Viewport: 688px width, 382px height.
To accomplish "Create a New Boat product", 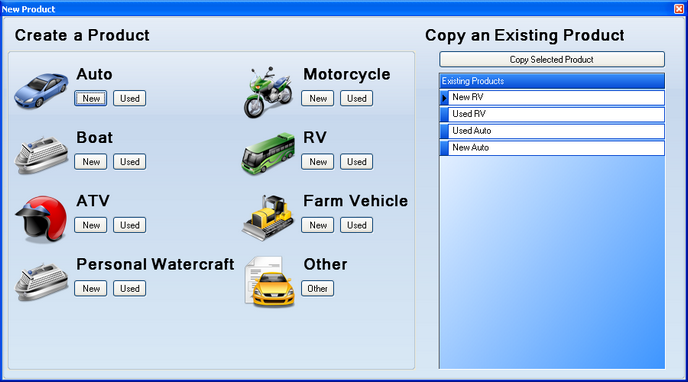I will tap(91, 162).
